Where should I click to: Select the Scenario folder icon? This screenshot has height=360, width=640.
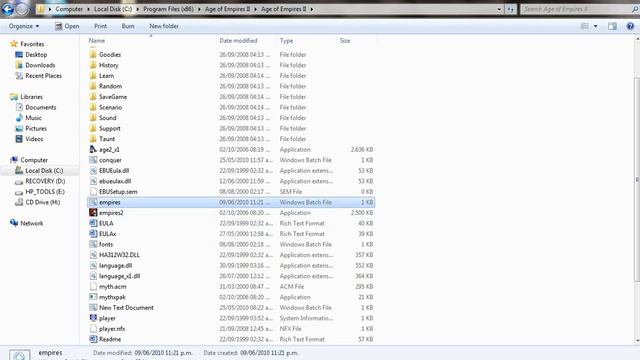pos(93,107)
